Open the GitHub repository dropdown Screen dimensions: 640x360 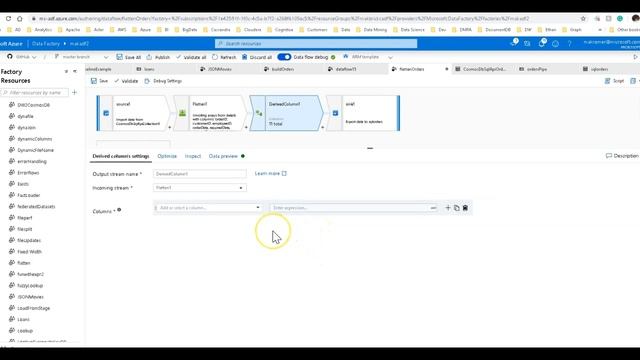point(22,57)
